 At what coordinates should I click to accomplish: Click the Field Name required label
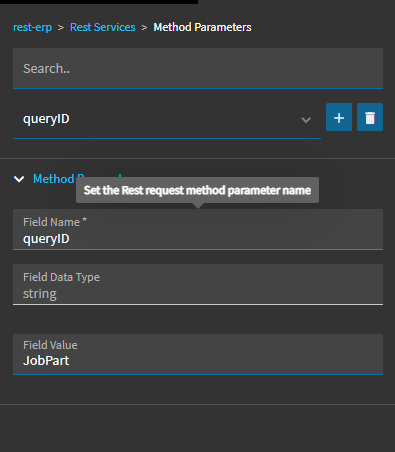click(x=55, y=222)
